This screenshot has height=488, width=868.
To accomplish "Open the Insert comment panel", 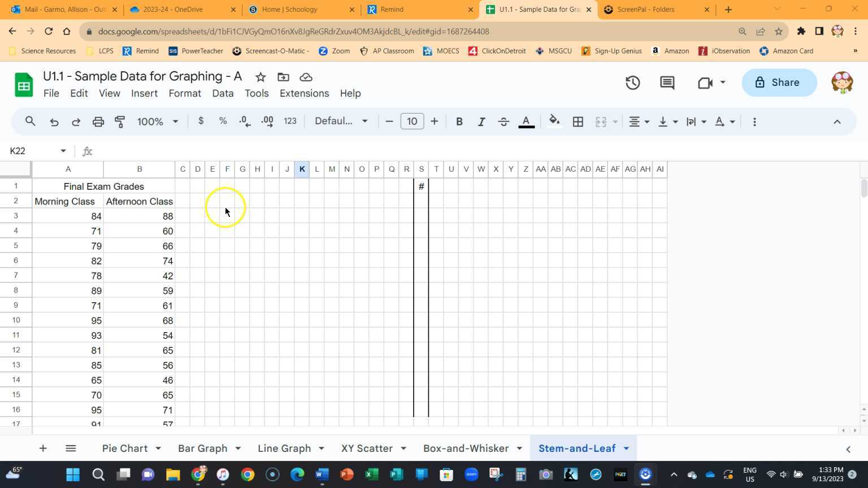I will pyautogui.click(x=666, y=82).
